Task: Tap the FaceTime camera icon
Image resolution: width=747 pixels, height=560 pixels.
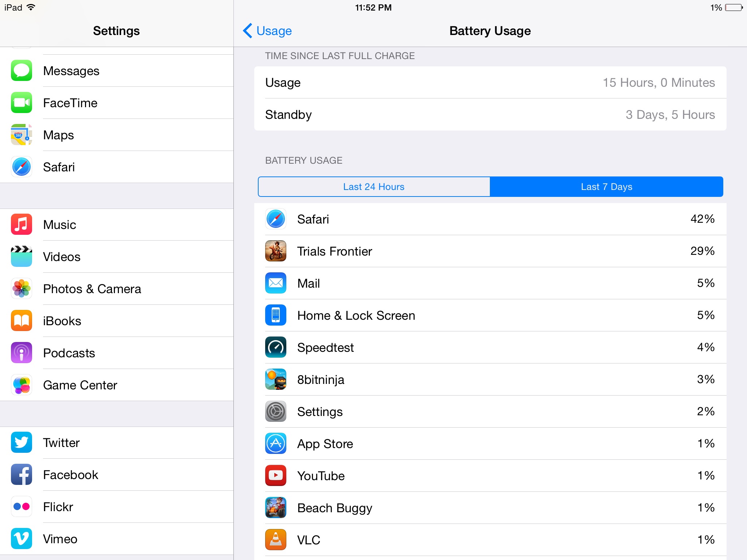Action: point(22,102)
